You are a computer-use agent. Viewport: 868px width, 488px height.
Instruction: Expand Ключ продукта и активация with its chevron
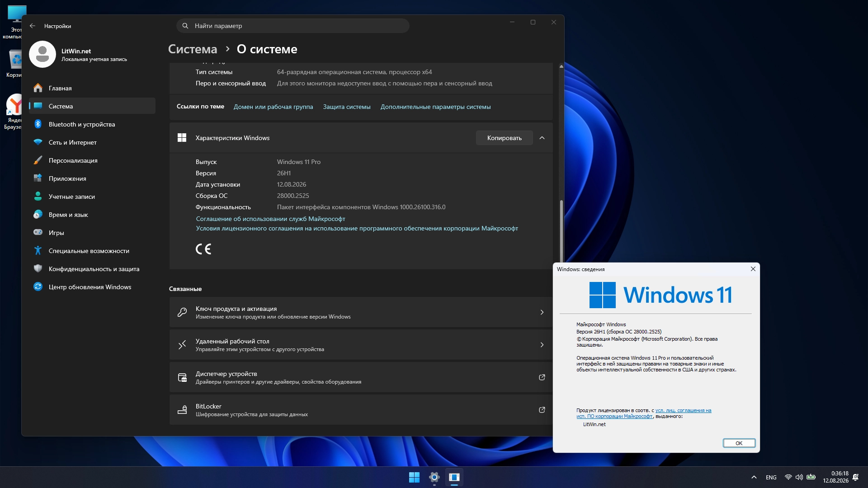pyautogui.click(x=542, y=312)
